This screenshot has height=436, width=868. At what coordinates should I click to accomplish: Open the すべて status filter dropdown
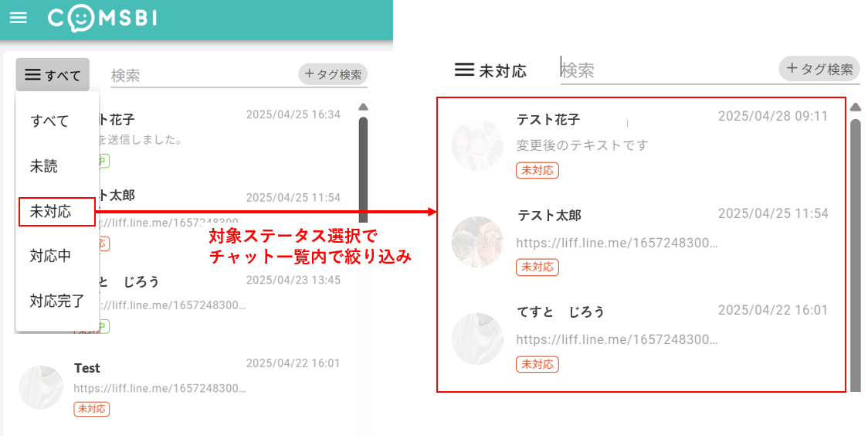[x=53, y=74]
